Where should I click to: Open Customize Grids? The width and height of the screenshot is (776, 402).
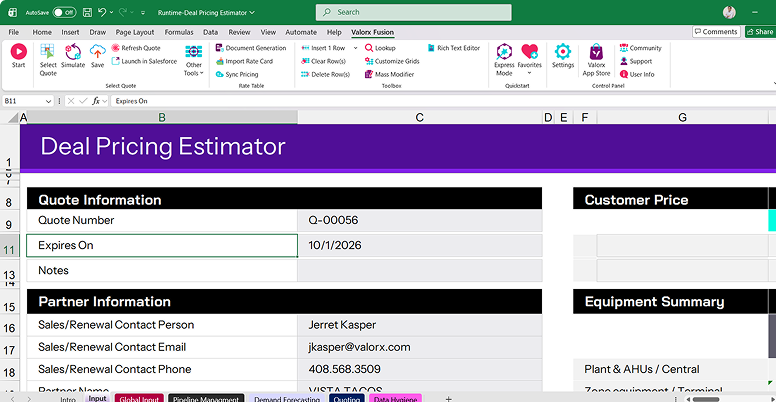(392, 61)
